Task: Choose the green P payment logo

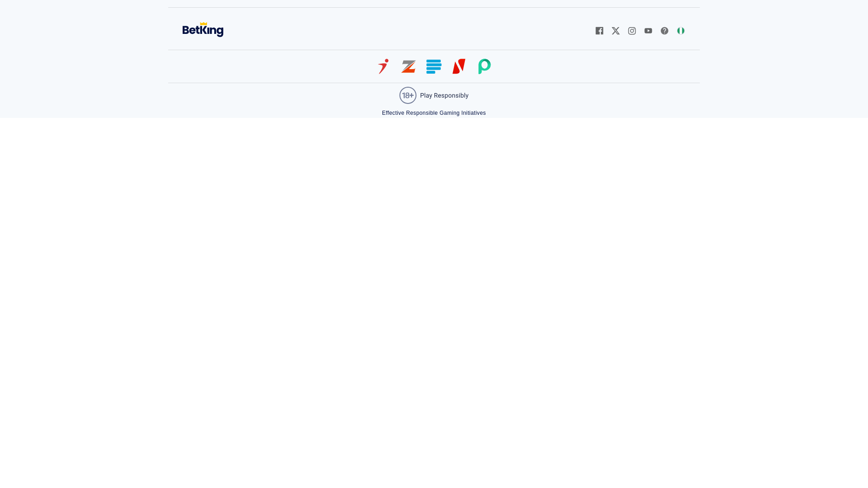Action: (484, 66)
